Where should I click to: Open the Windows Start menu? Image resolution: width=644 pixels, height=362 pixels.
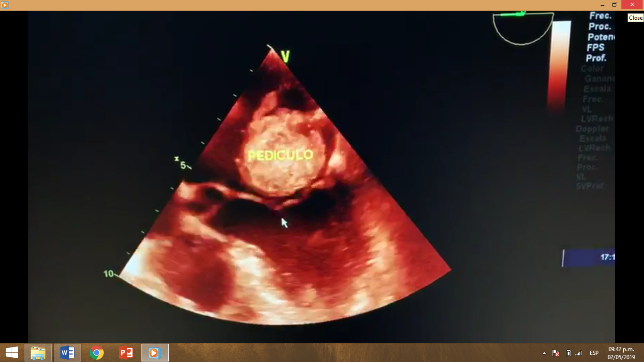[12, 353]
